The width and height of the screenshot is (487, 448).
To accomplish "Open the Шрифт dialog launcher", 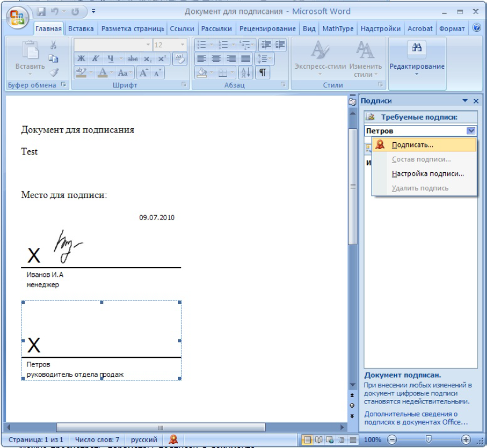I will (x=184, y=84).
